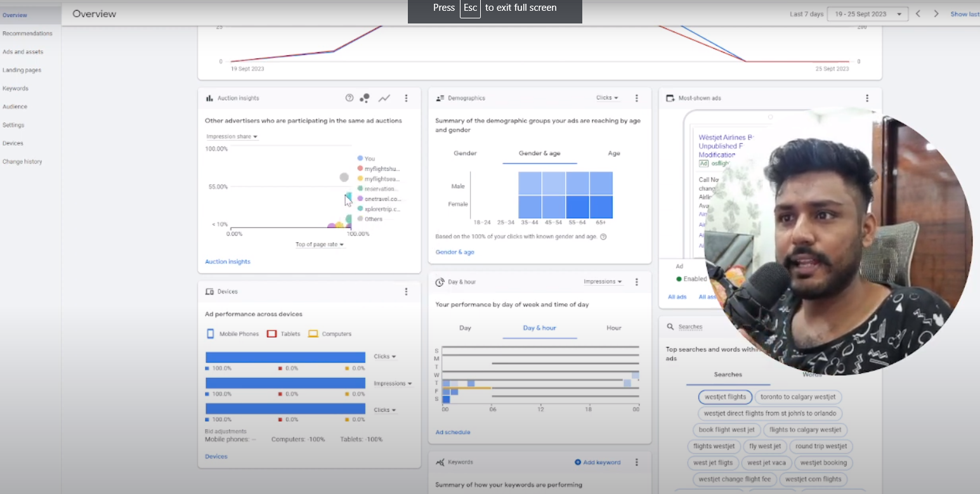Click the Mobile Phones legend icon
980x494 pixels.
[211, 334]
